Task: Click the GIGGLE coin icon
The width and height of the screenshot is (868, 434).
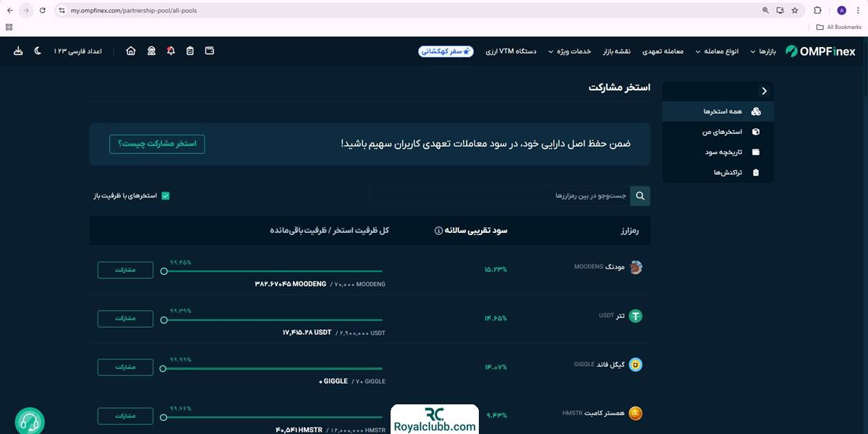Action: [x=636, y=365]
